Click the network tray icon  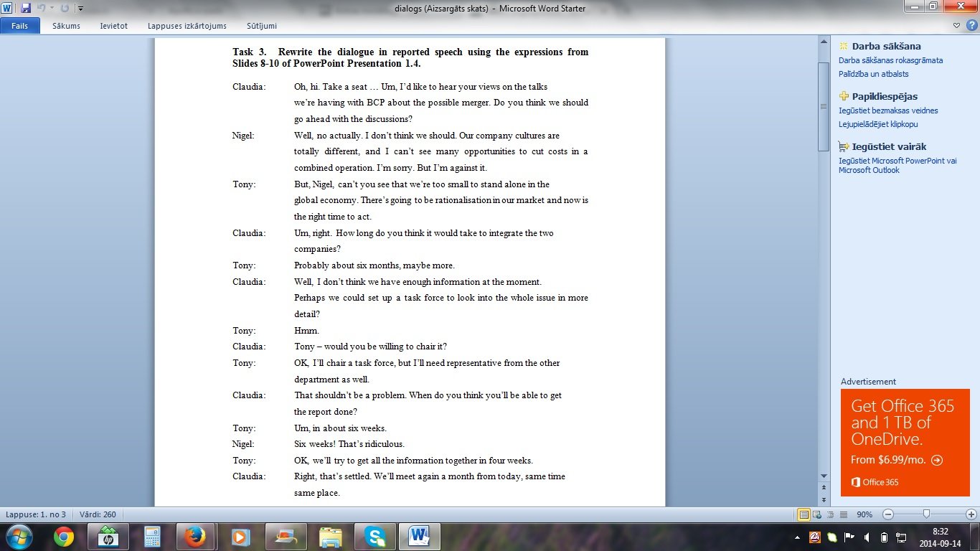pos(901,537)
